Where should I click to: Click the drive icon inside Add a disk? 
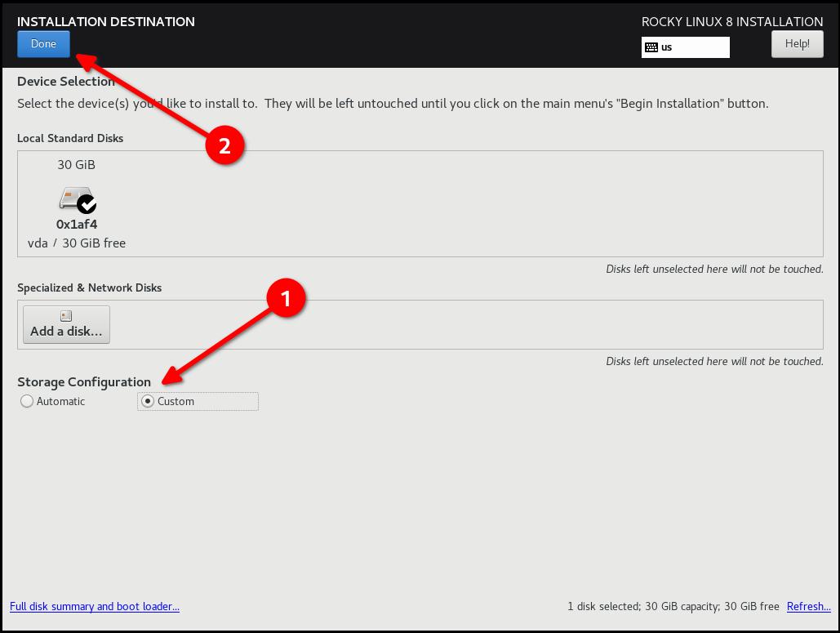coord(65,315)
